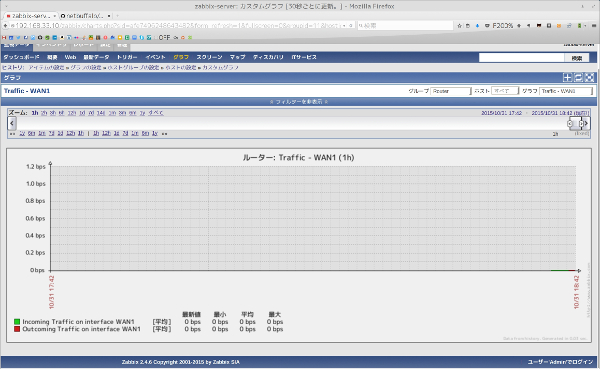Screen dimensions: 600x369
Task: Add this graph to favourites with the plus icon
Action: (567, 78)
